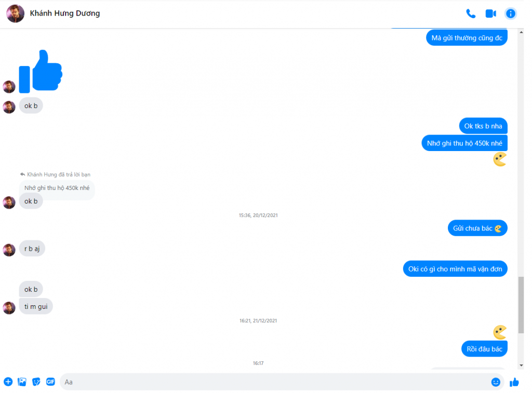Image resolution: width=532 pixels, height=393 pixels.
Task: Select the 'Oki có gì cho mình mã vận đơn' message
Action: pyautogui.click(x=455, y=269)
